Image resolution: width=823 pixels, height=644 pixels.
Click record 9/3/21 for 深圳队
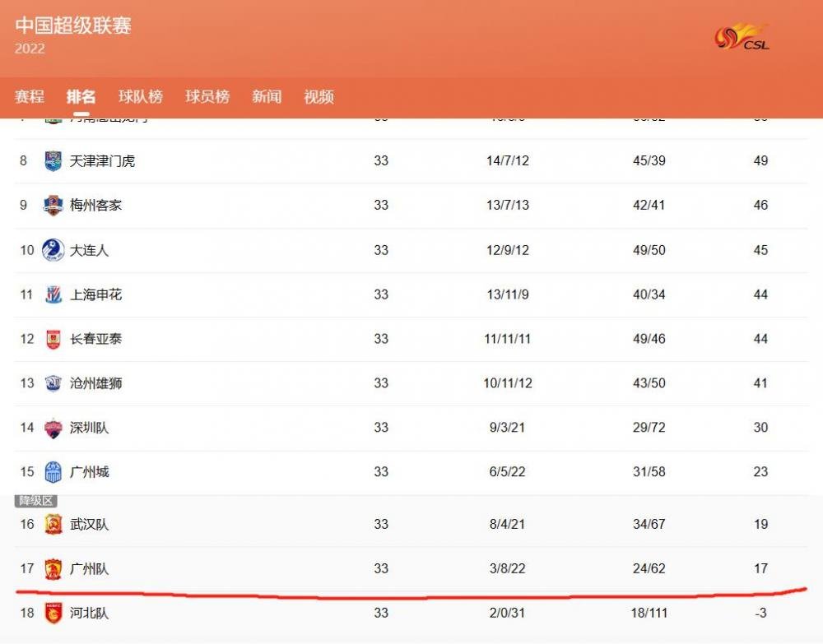tap(507, 428)
